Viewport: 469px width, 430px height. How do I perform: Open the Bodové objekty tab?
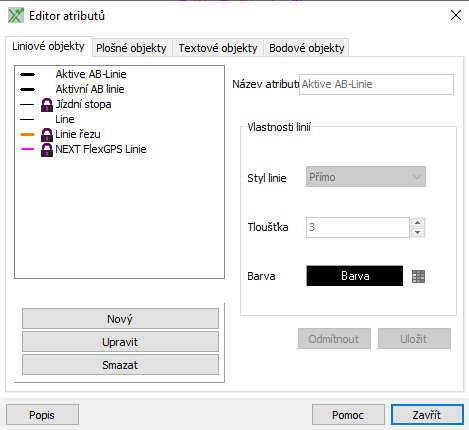pos(307,48)
